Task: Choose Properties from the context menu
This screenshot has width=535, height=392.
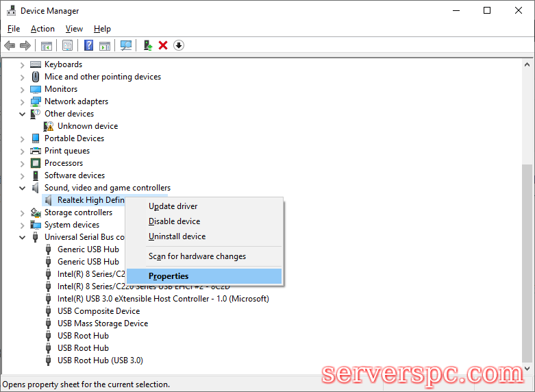Action: point(169,276)
